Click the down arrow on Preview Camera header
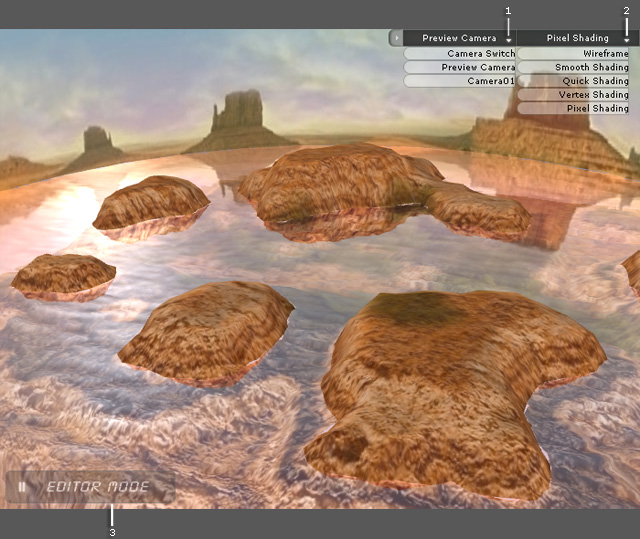The width and height of the screenshot is (640, 539). 509,39
